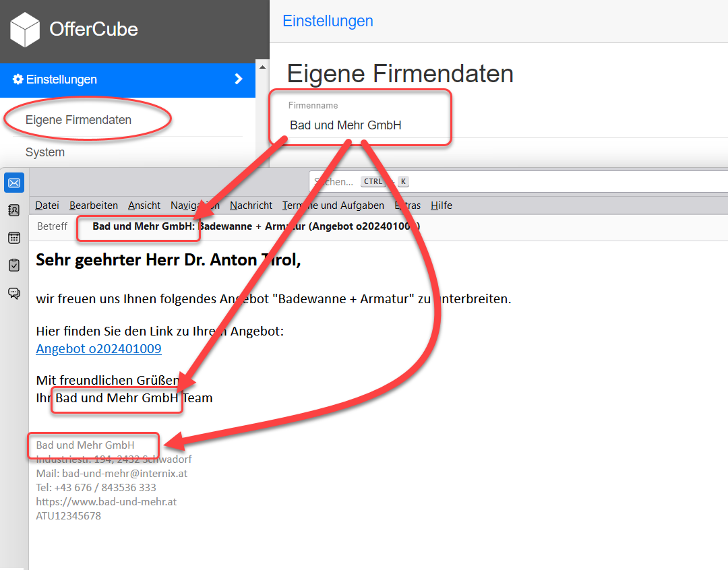Screen dimensions: 728x570
Task: Open the Address Book icon
Action: [14, 210]
